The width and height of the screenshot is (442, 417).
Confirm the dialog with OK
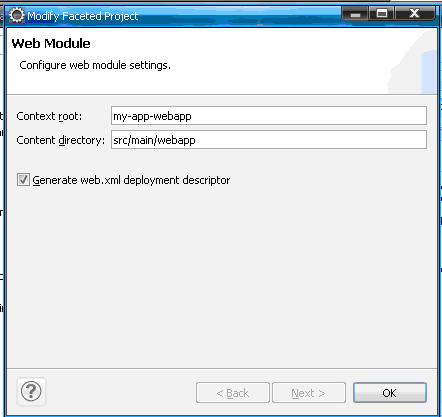click(x=390, y=393)
